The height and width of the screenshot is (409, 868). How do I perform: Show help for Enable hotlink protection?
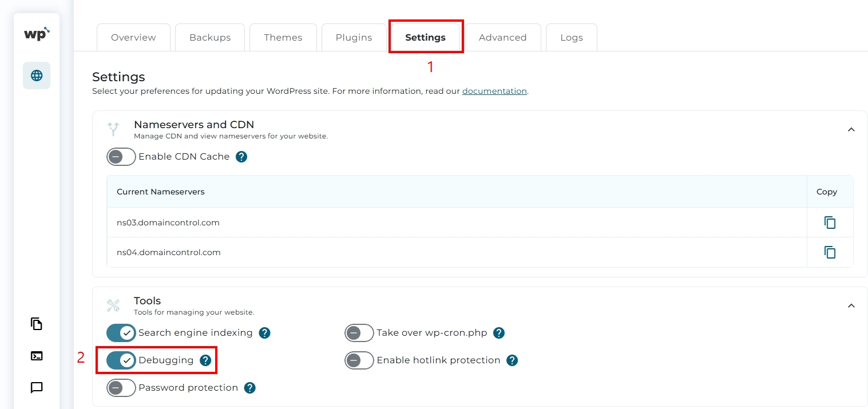click(x=512, y=360)
